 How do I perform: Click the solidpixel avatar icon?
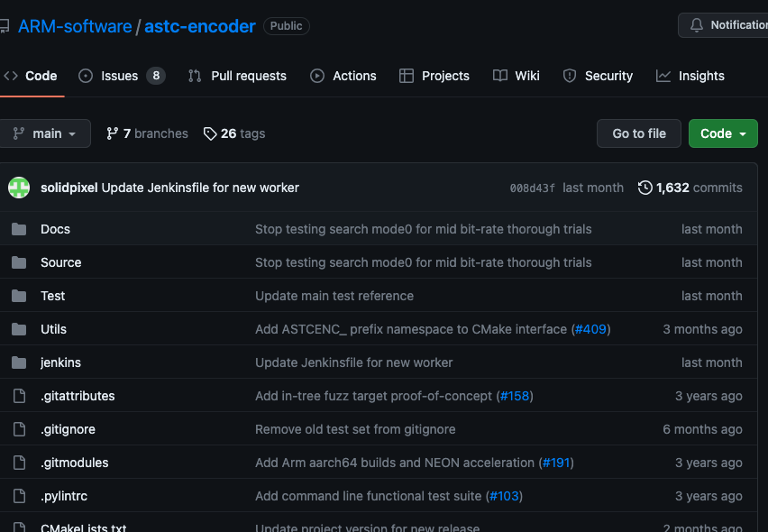click(19, 188)
